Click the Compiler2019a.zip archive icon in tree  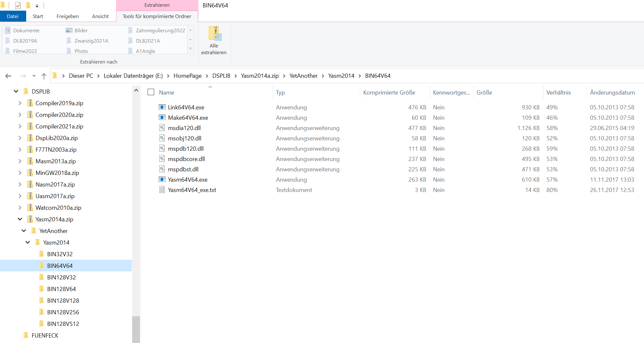point(30,103)
